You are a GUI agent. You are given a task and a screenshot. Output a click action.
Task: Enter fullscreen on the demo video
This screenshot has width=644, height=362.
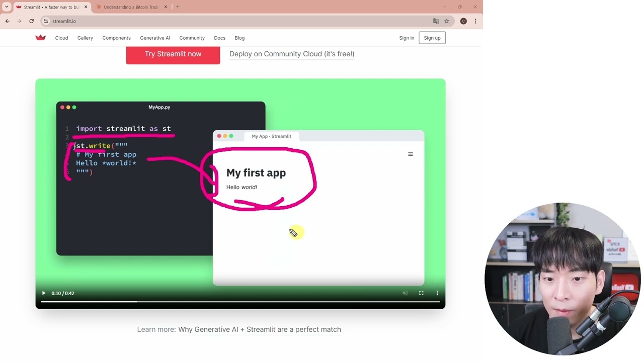pos(421,293)
